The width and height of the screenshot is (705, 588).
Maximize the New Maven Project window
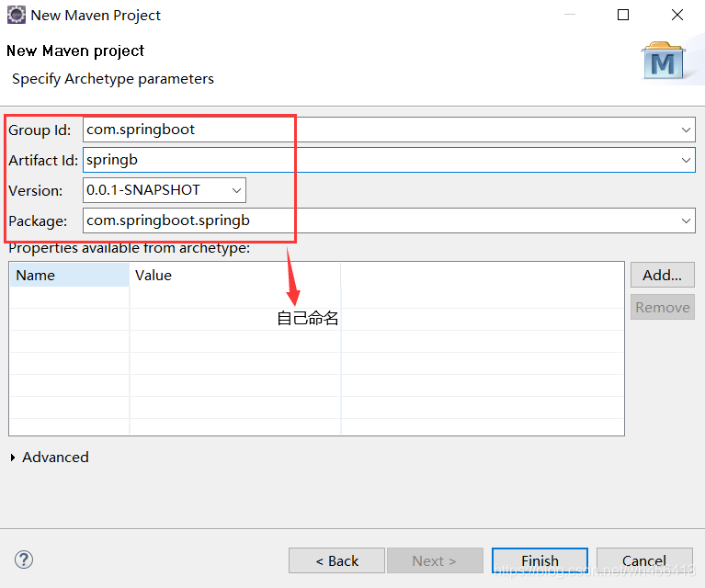tap(623, 15)
